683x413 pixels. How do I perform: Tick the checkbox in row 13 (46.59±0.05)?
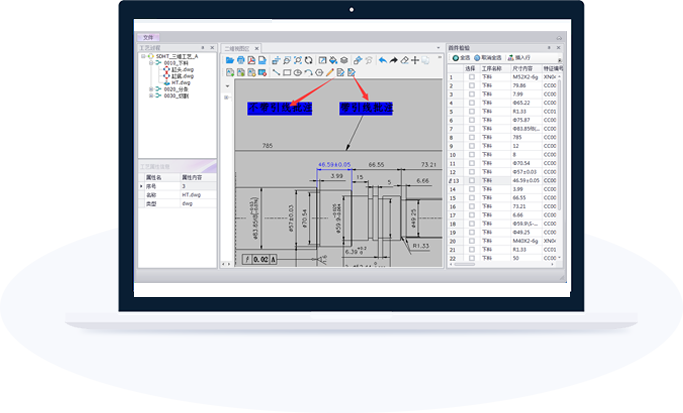[472, 180]
